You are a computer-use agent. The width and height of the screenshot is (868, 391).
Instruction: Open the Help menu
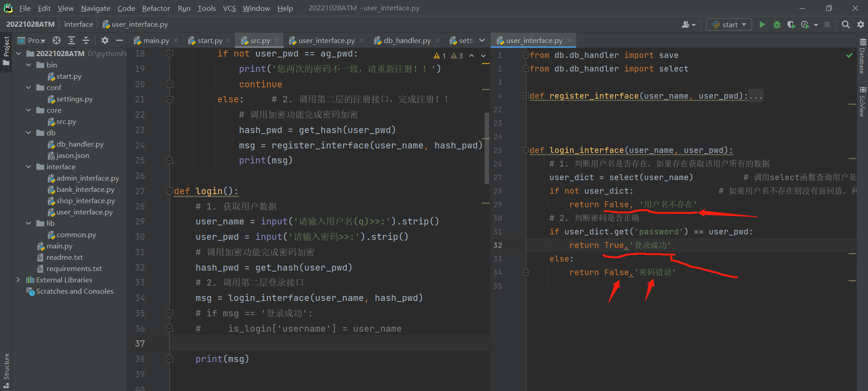coord(285,8)
